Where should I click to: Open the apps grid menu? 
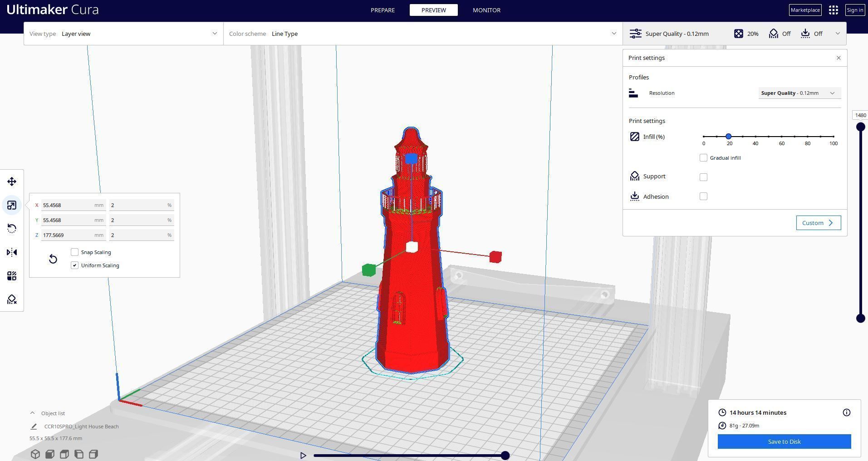[834, 10]
